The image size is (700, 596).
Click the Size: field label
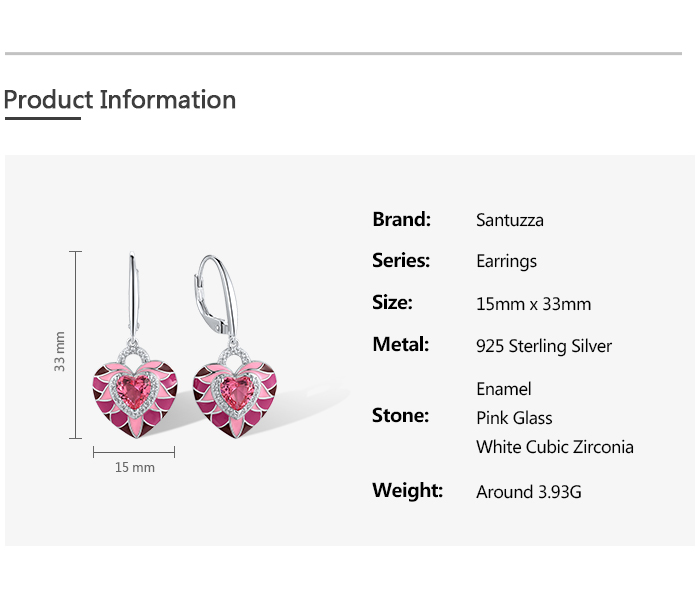(392, 302)
